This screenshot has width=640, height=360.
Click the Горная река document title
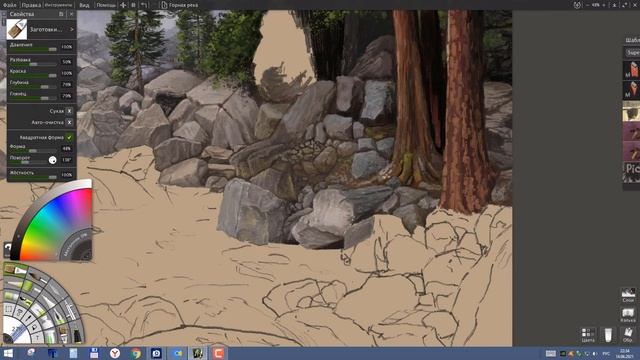tap(183, 5)
